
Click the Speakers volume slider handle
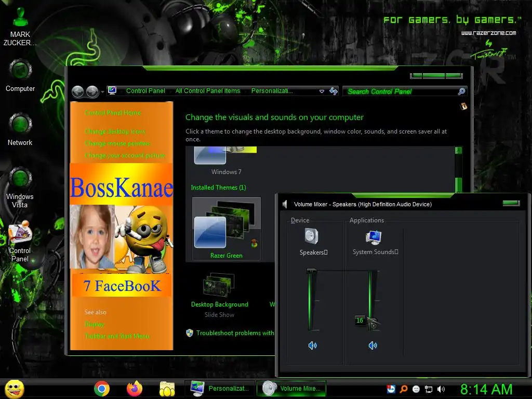coord(312,271)
